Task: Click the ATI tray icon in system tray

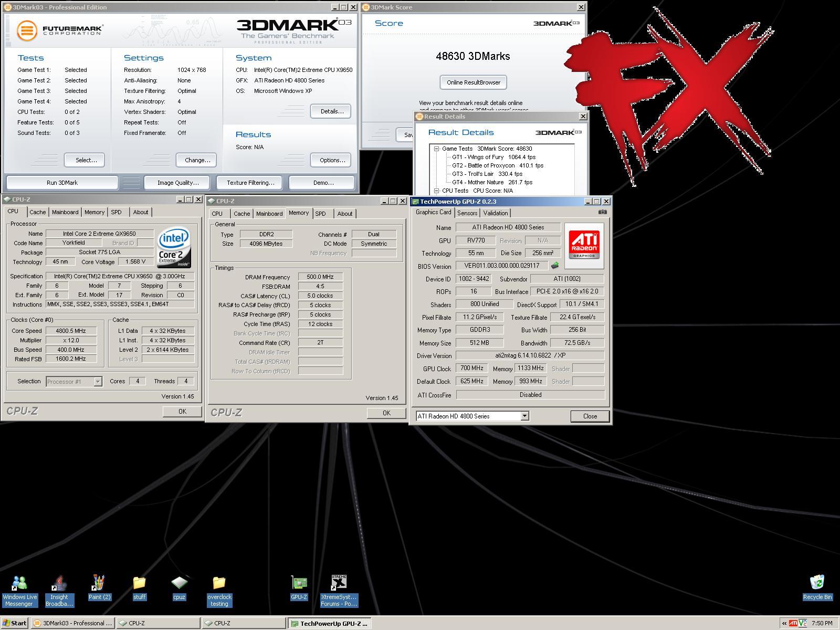Action: [x=793, y=623]
